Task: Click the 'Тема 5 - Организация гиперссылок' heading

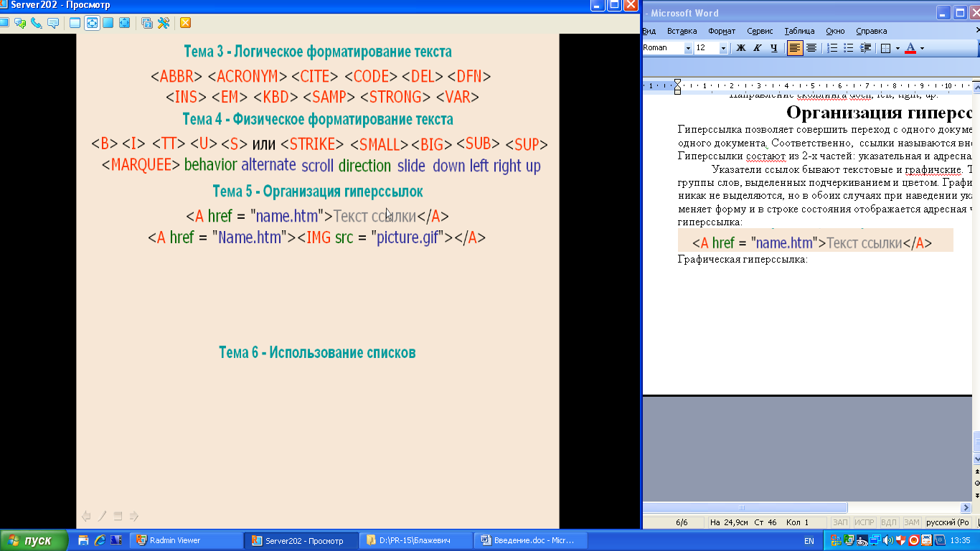Action: pos(318,192)
